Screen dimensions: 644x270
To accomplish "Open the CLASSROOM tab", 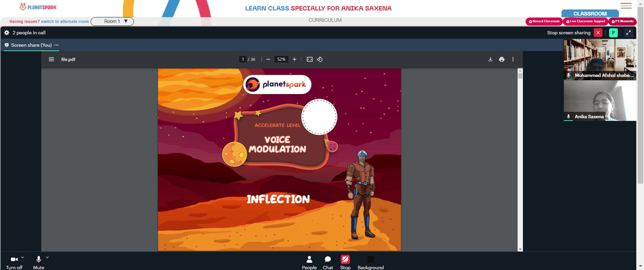I will 590,14.
